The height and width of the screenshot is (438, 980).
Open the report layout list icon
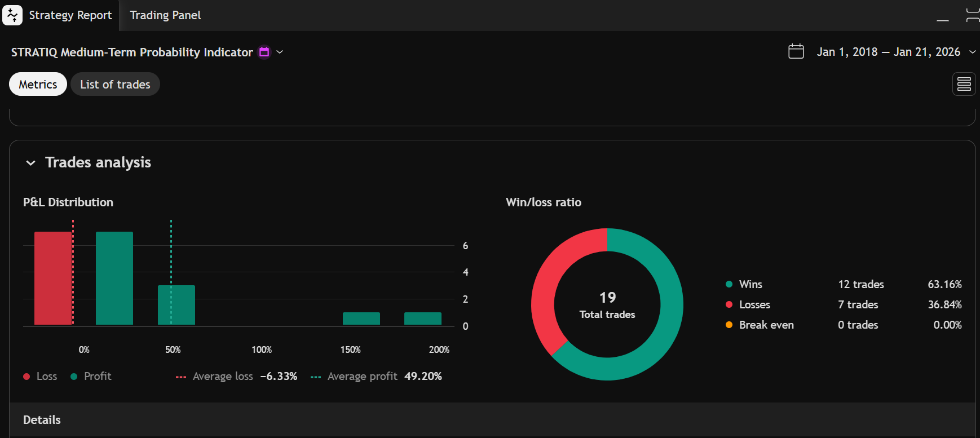point(964,85)
